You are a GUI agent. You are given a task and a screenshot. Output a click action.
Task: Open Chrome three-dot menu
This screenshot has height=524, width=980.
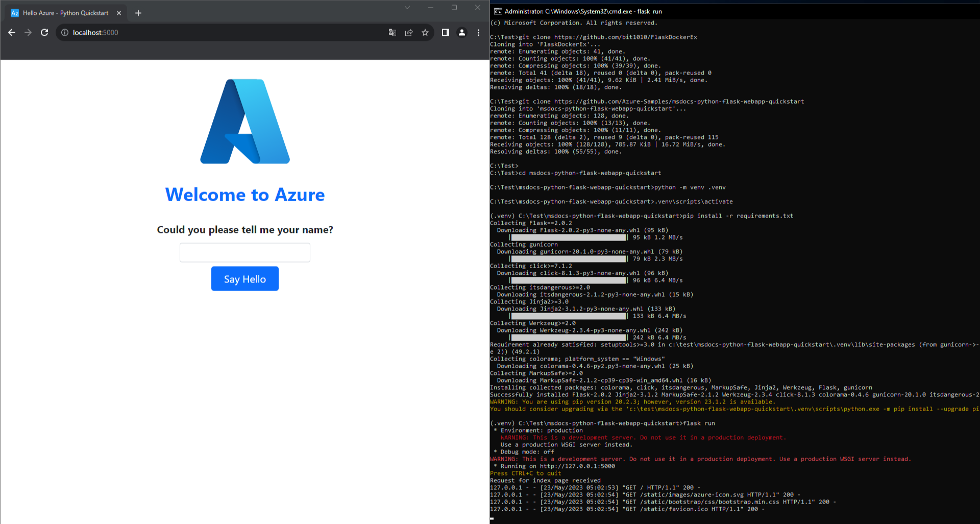[478, 33]
